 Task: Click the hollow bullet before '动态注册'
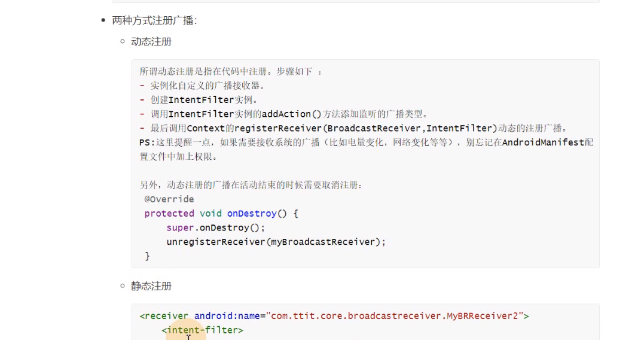123,41
